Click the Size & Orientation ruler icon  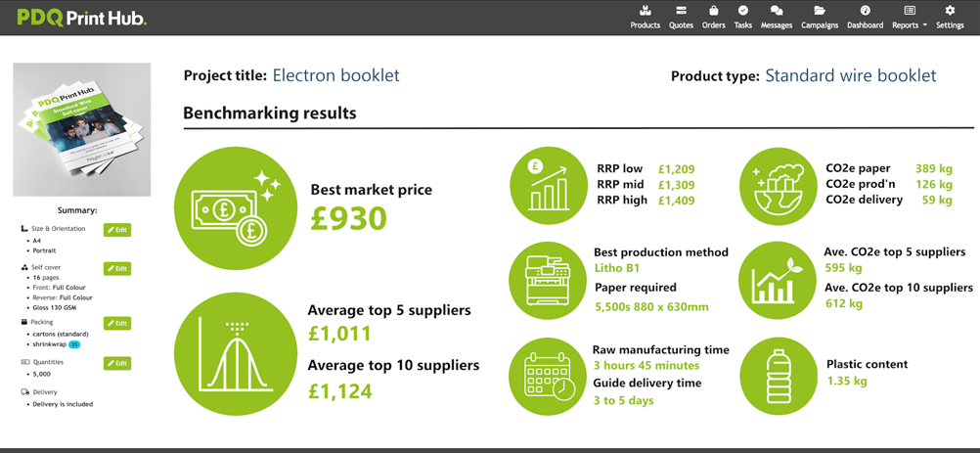click(x=24, y=229)
